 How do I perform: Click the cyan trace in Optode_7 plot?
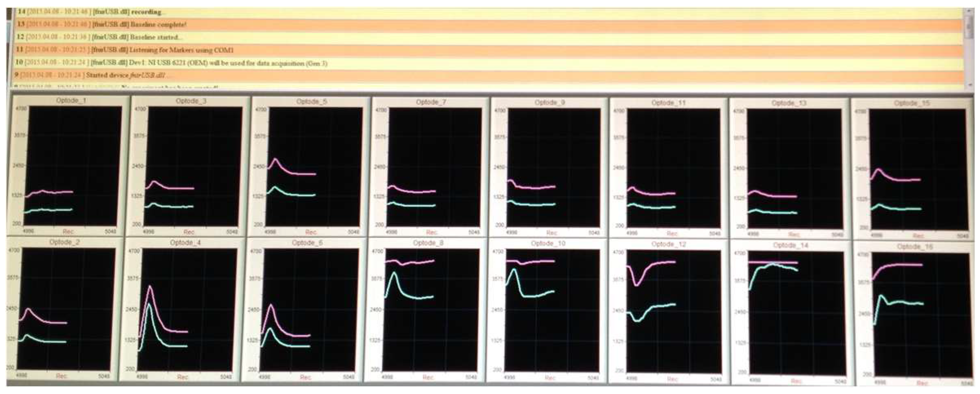(412, 205)
